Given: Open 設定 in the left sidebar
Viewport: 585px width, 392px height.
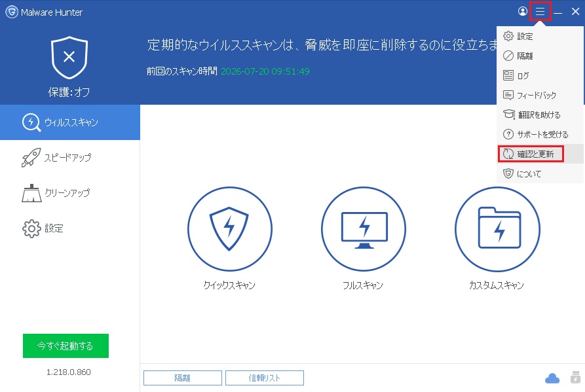Looking at the screenshot, I should (69, 228).
